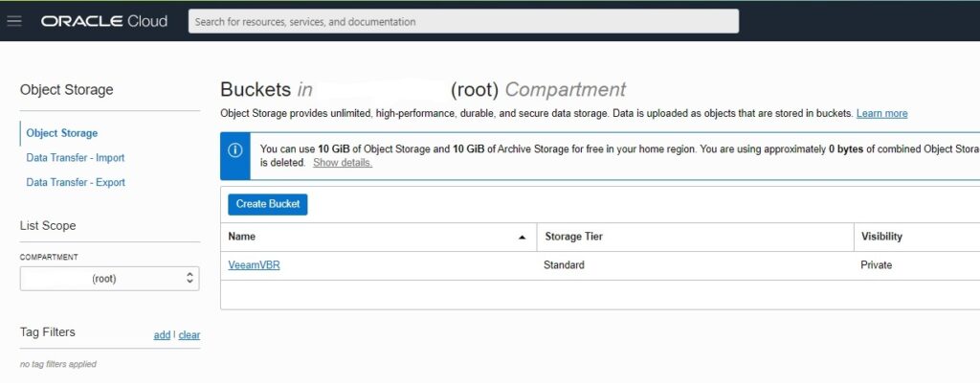
Task: Open the VeeamVBR bucket
Action: point(254,265)
